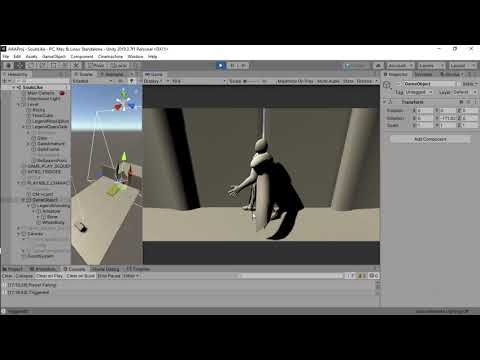Collapse the Level object in Hierarchy
Viewport: 480px width, 360px height.
click(19, 104)
